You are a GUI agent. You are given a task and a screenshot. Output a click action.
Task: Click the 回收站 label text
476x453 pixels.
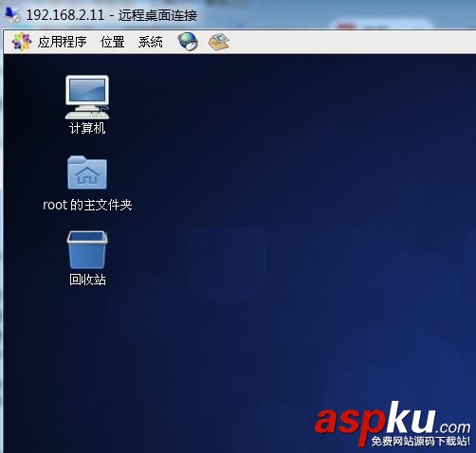[87, 280]
